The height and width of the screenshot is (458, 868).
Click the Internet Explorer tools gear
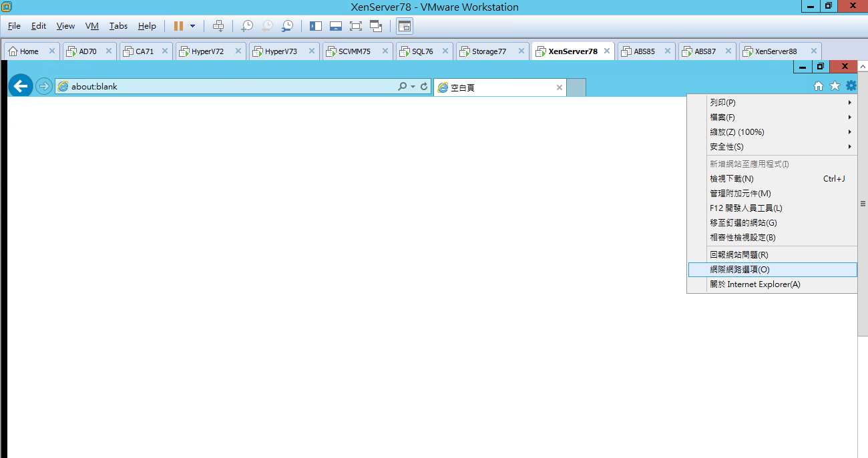click(851, 85)
